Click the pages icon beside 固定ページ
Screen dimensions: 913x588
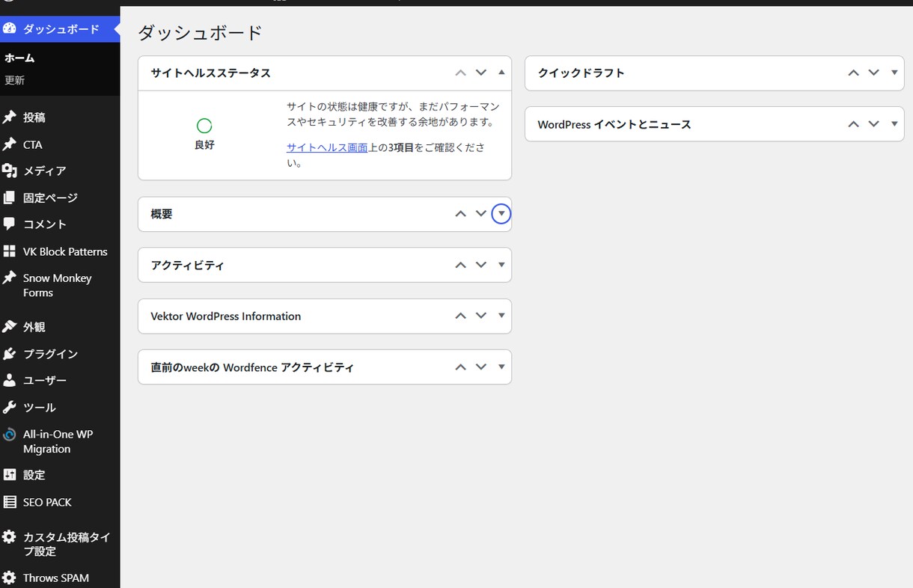pyautogui.click(x=9, y=197)
